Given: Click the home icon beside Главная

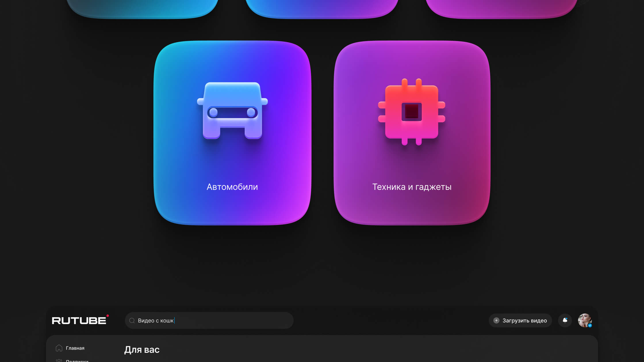Looking at the screenshot, I should pos(59,348).
